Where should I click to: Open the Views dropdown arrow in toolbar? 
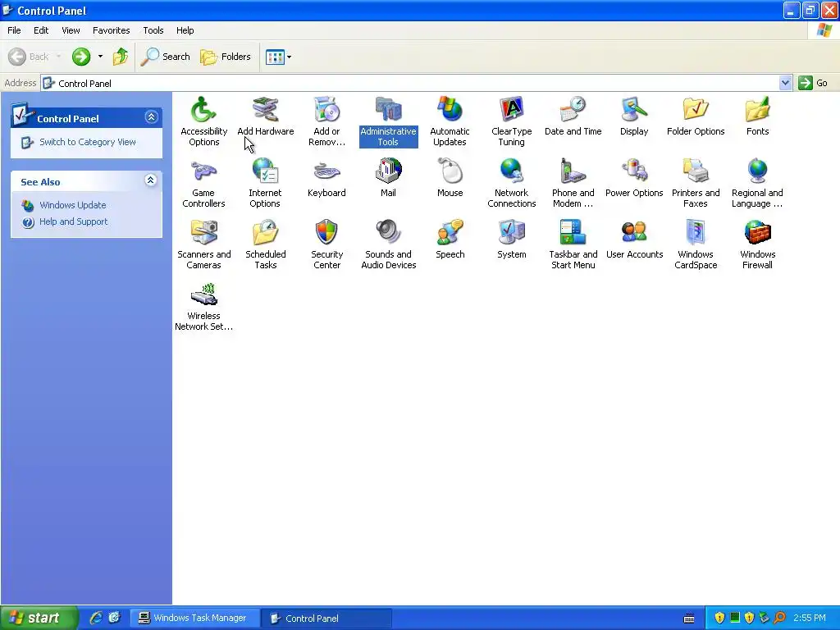(290, 57)
